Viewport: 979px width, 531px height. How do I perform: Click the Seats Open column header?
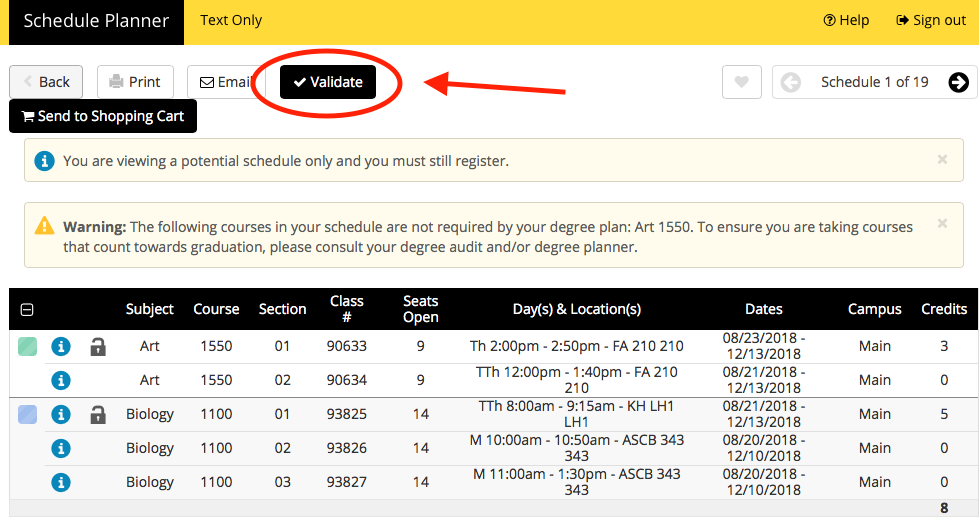click(x=420, y=309)
